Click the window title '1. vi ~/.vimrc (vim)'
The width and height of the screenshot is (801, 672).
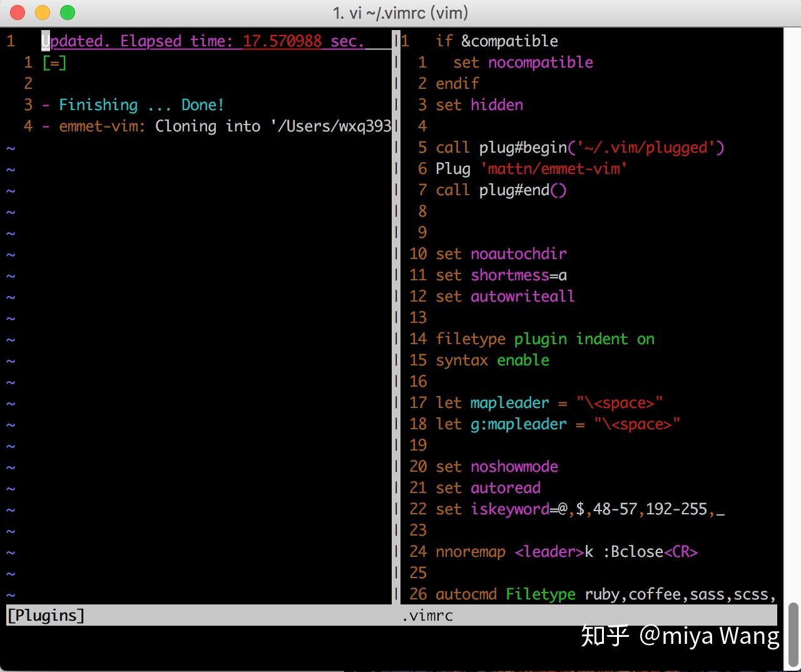click(x=400, y=13)
